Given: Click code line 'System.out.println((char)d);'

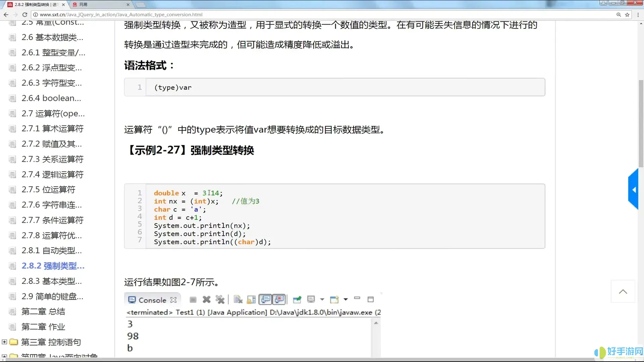Looking at the screenshot, I should click(x=212, y=242).
